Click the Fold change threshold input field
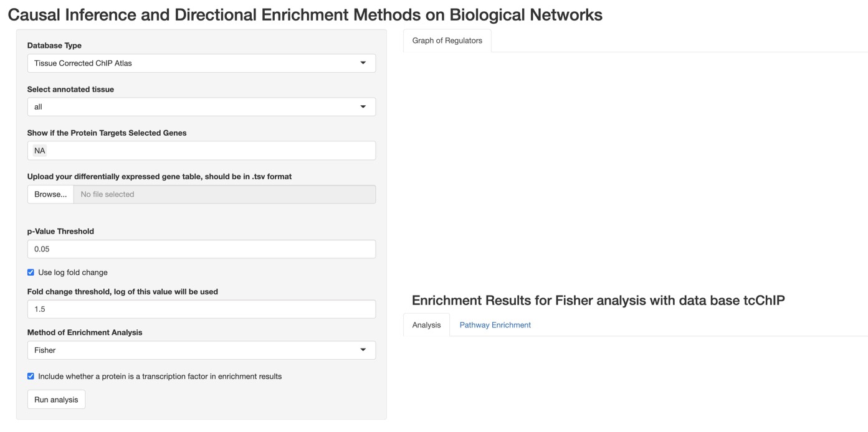Viewport: 868px width, 432px height. (201, 309)
